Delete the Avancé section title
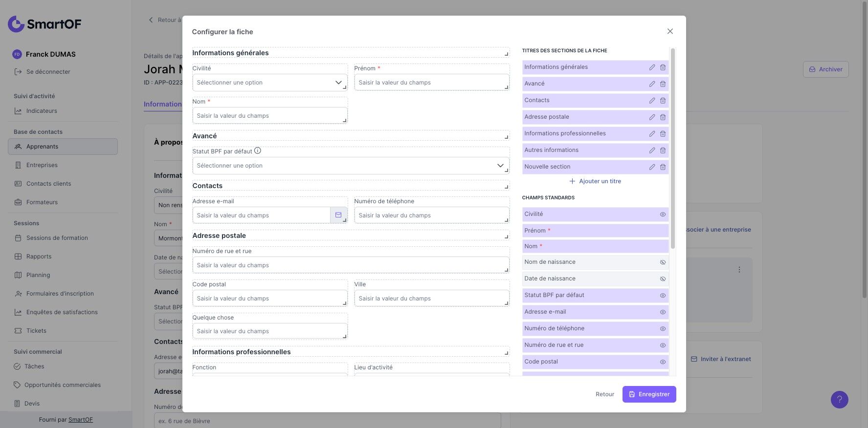 663,84
